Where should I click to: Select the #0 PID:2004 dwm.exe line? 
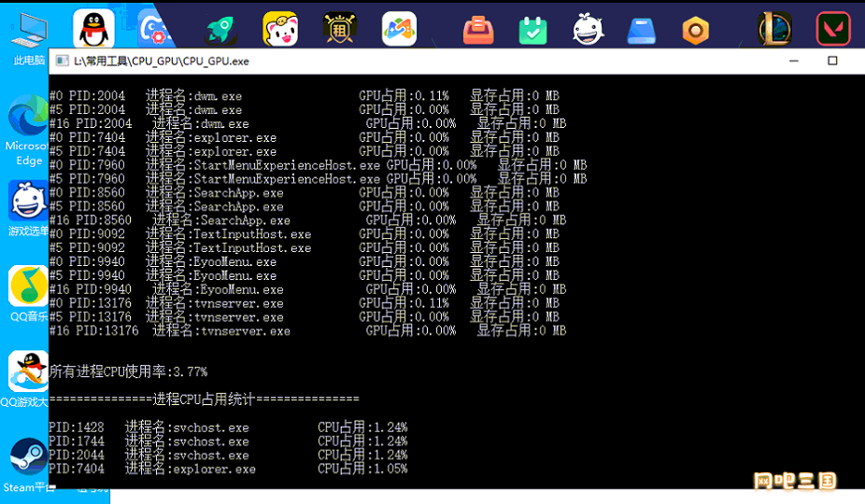click(x=305, y=96)
